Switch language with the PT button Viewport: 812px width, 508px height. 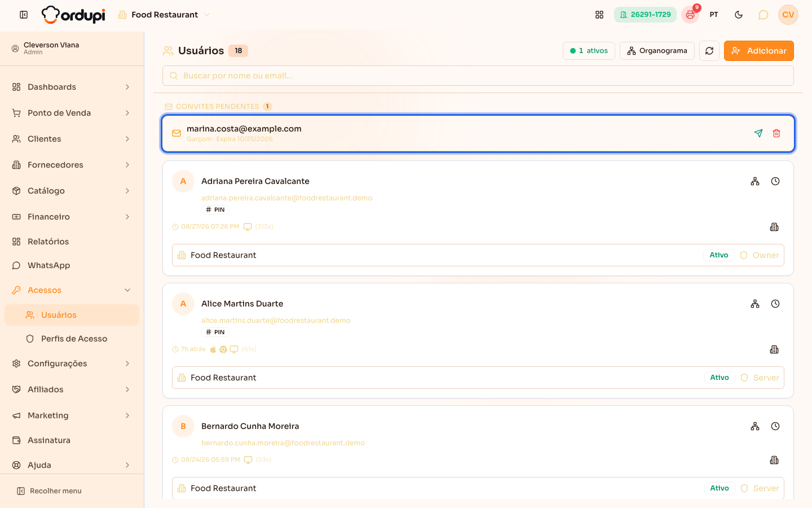pos(714,15)
